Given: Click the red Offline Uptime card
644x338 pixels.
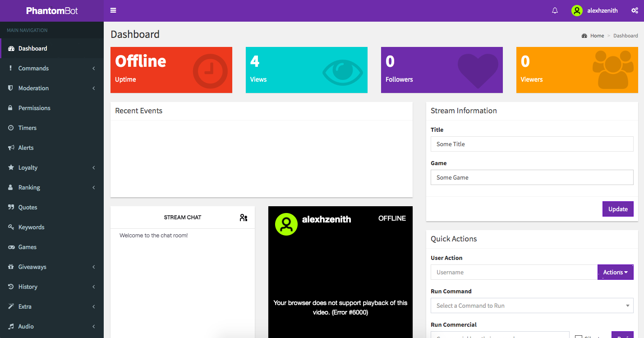Looking at the screenshot, I should pyautogui.click(x=171, y=70).
